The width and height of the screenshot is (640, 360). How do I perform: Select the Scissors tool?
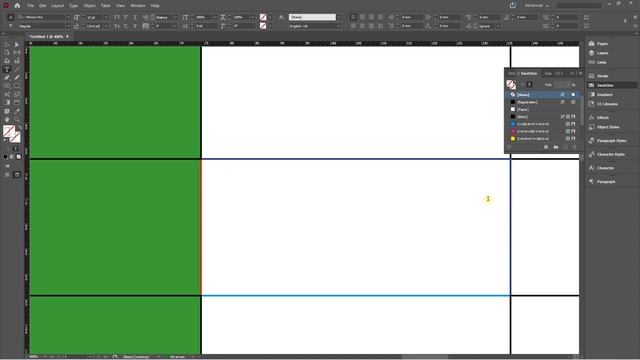tap(7, 94)
